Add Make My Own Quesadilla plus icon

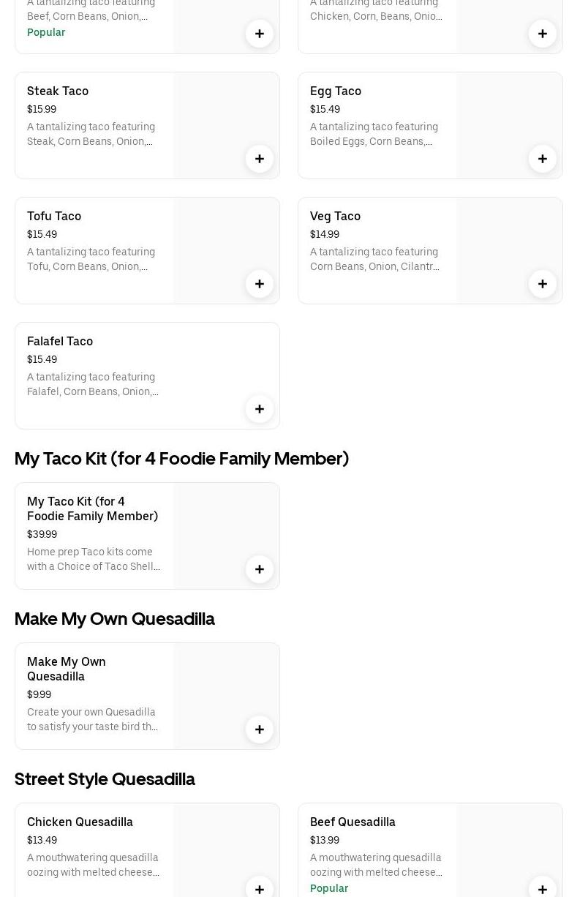tap(260, 729)
